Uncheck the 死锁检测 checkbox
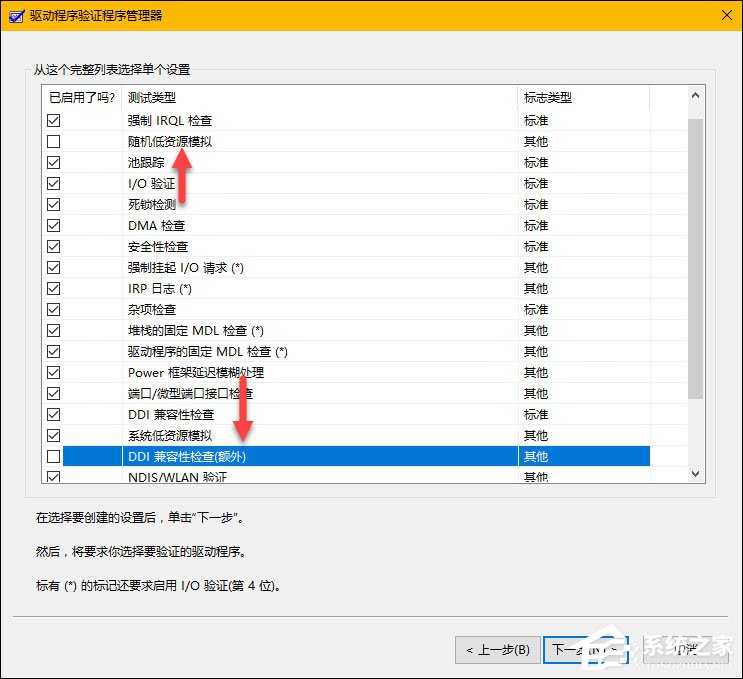 [54, 204]
